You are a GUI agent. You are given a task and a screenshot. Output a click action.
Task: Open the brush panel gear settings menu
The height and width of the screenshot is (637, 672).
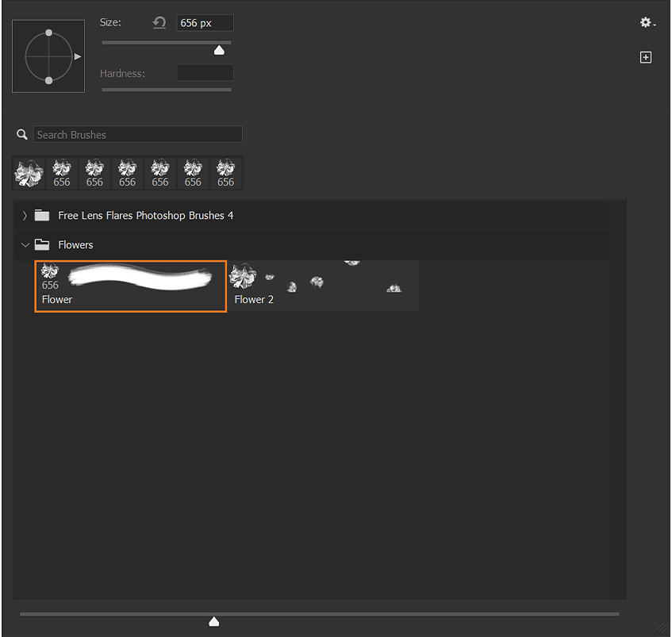coord(647,22)
